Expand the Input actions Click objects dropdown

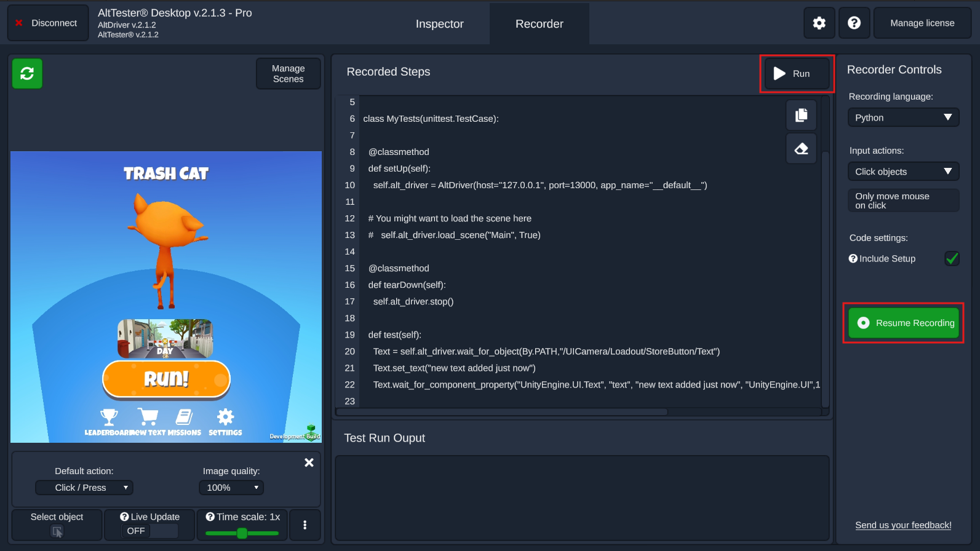pos(902,172)
